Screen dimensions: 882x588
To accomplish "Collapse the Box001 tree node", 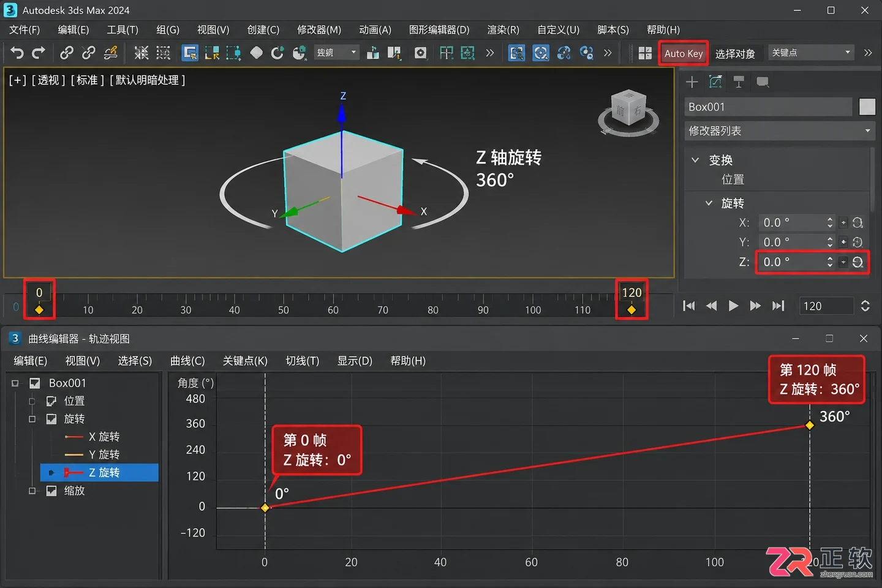I will (15, 383).
